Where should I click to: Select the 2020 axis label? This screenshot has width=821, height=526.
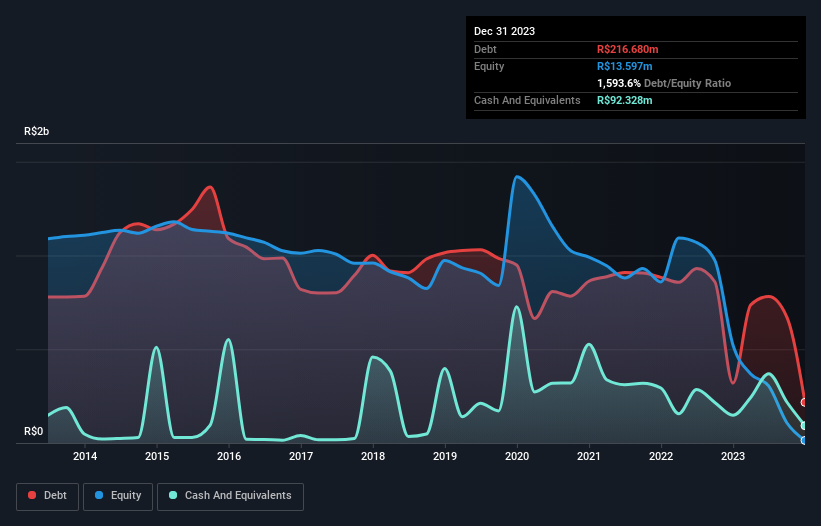[517, 456]
